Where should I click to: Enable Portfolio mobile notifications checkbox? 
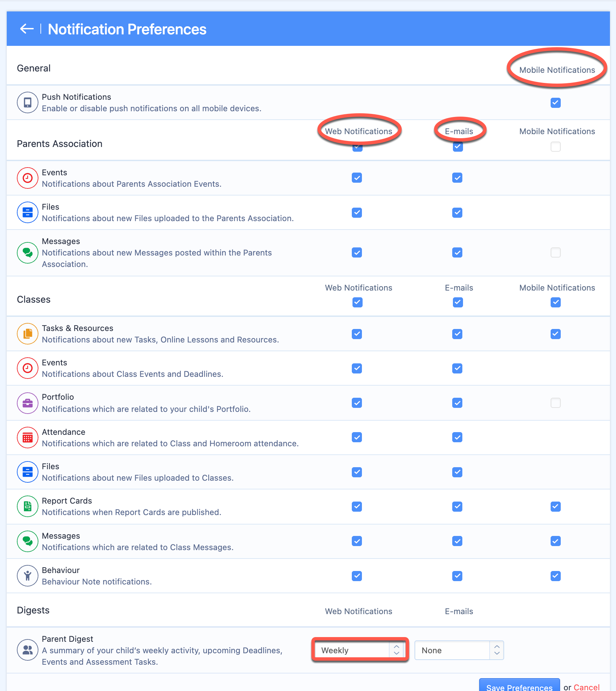[x=555, y=403]
